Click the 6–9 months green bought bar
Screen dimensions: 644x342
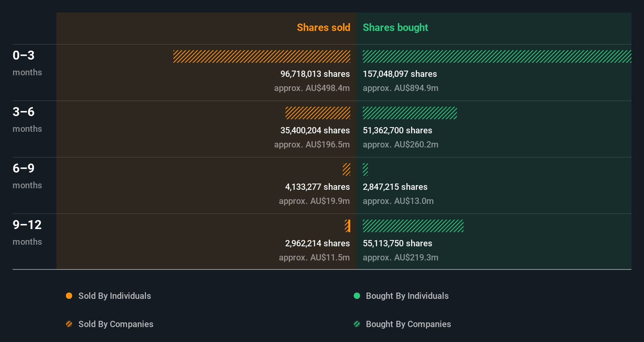pyautogui.click(x=366, y=169)
